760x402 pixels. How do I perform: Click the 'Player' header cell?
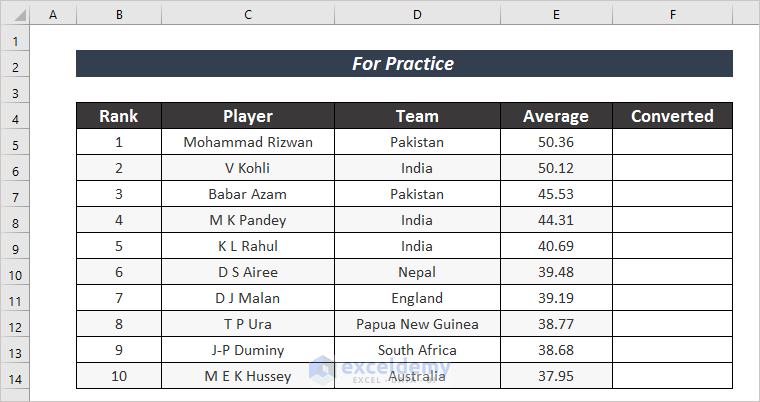pyautogui.click(x=248, y=116)
